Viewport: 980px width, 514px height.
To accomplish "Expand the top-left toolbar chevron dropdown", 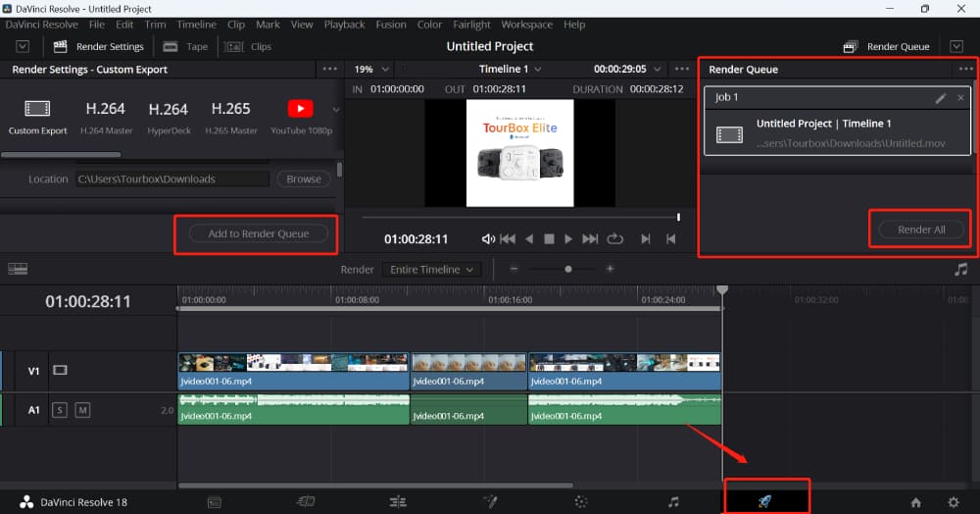I will [x=23, y=47].
